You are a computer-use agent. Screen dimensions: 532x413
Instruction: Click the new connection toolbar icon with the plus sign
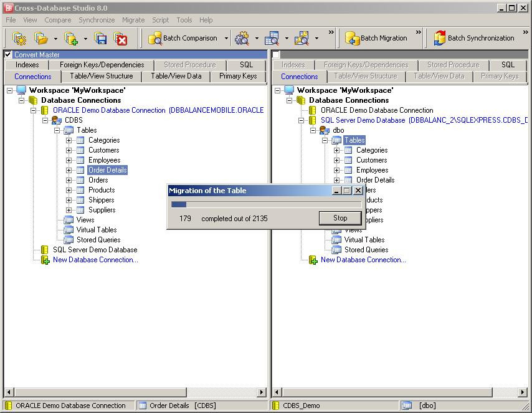point(71,39)
